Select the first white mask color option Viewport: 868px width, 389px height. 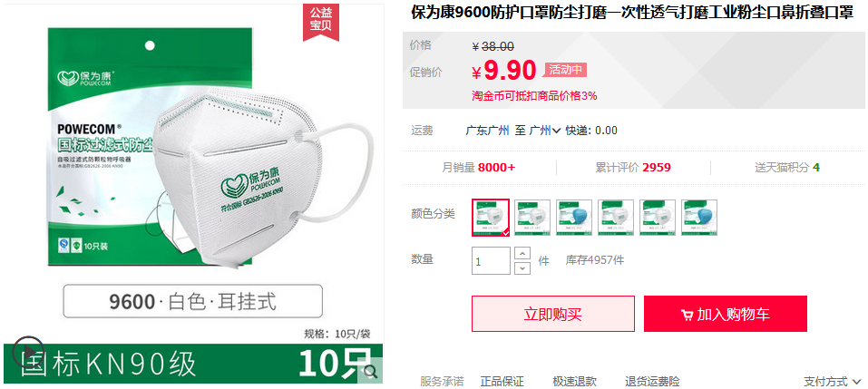point(491,218)
